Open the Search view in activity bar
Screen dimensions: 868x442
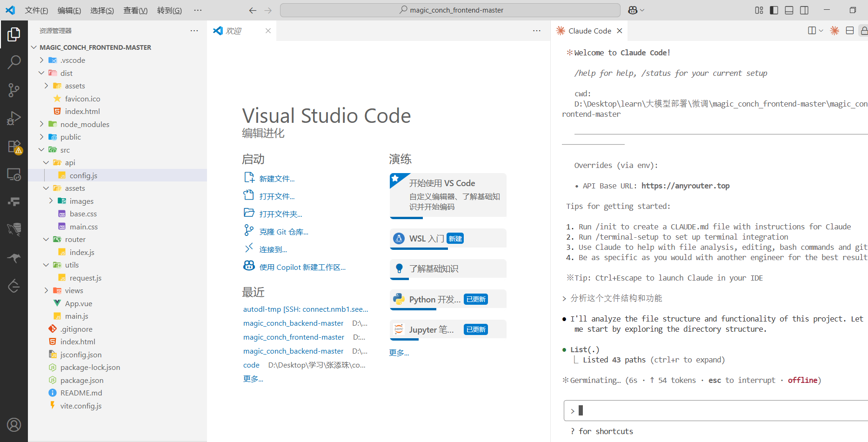(x=14, y=62)
